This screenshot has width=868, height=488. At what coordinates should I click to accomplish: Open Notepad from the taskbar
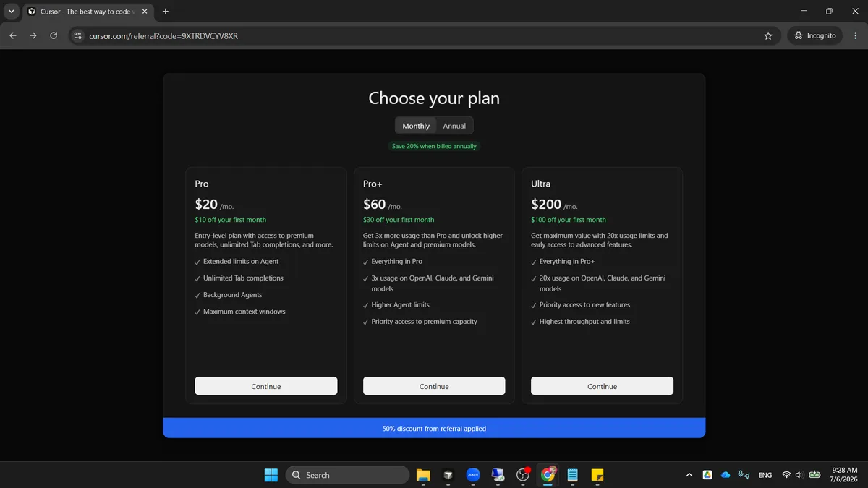(573, 475)
